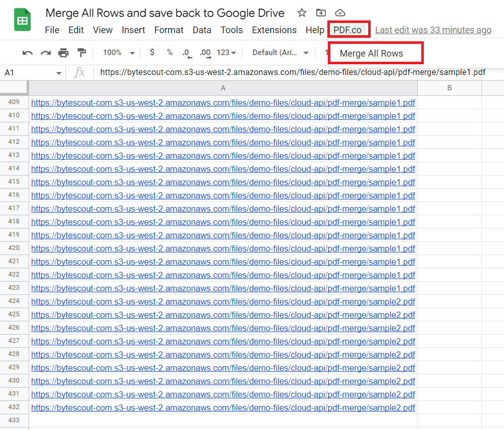Screen dimensions: 504x430
Task: Format as currency with dollar icon
Action: 152,53
